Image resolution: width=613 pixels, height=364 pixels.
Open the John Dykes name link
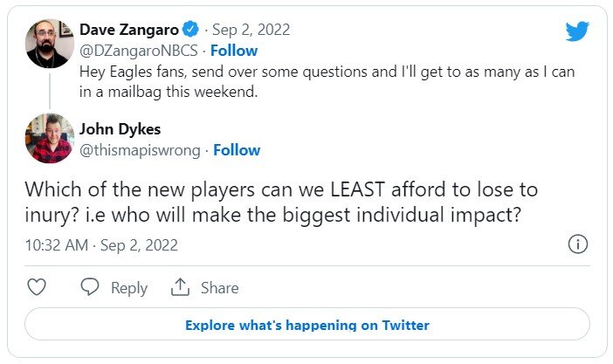[120, 129]
